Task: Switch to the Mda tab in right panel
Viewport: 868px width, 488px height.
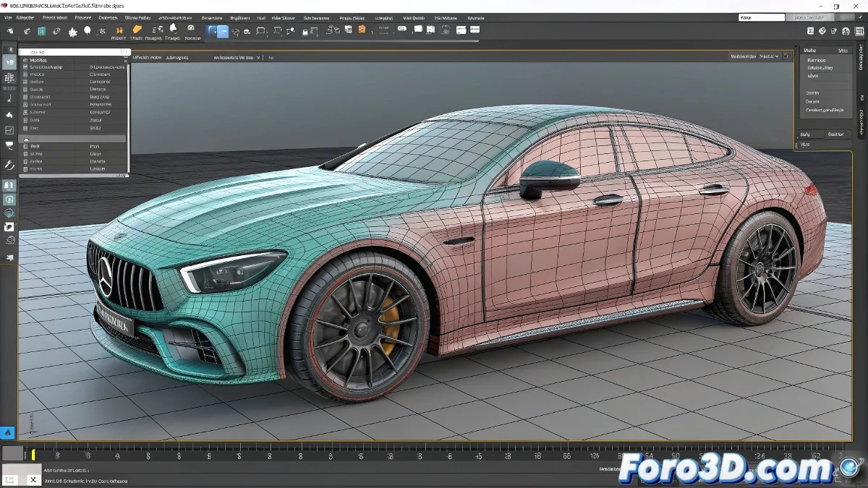Action: [x=843, y=51]
